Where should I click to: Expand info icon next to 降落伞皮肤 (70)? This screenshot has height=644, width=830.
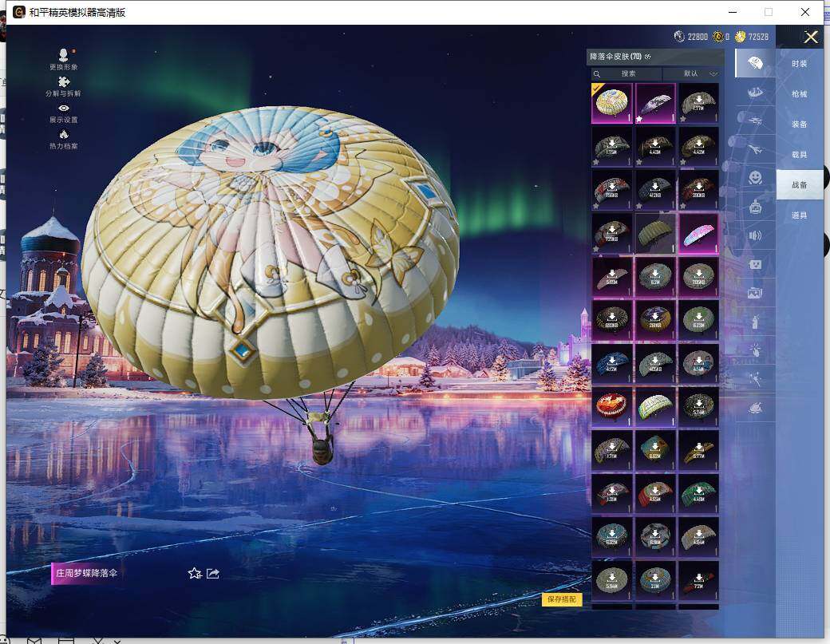648,57
